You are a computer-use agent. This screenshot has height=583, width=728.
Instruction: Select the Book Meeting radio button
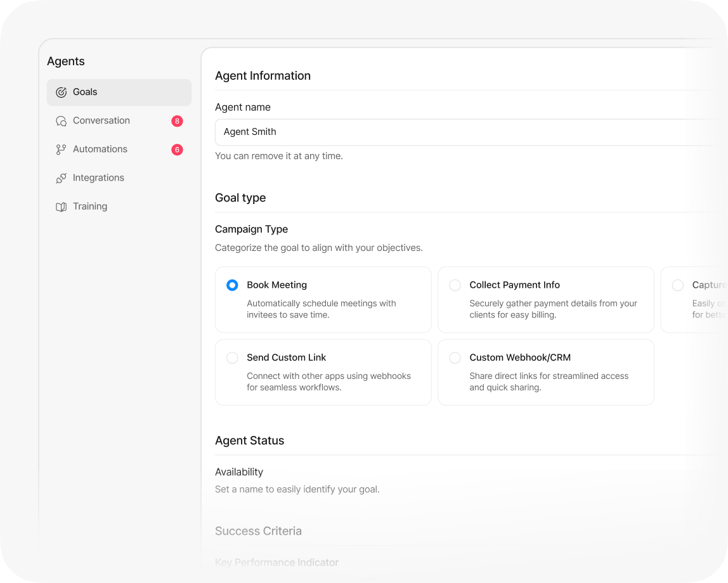(232, 285)
